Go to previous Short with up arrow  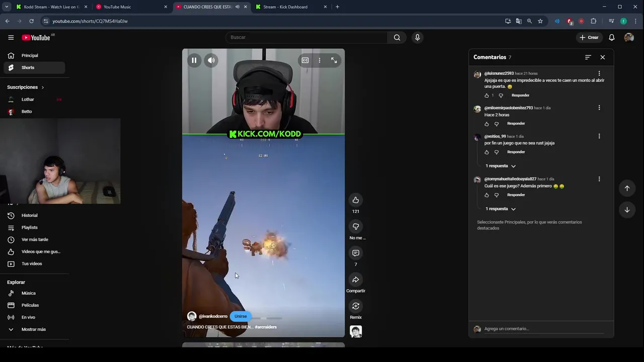pyautogui.click(x=627, y=189)
